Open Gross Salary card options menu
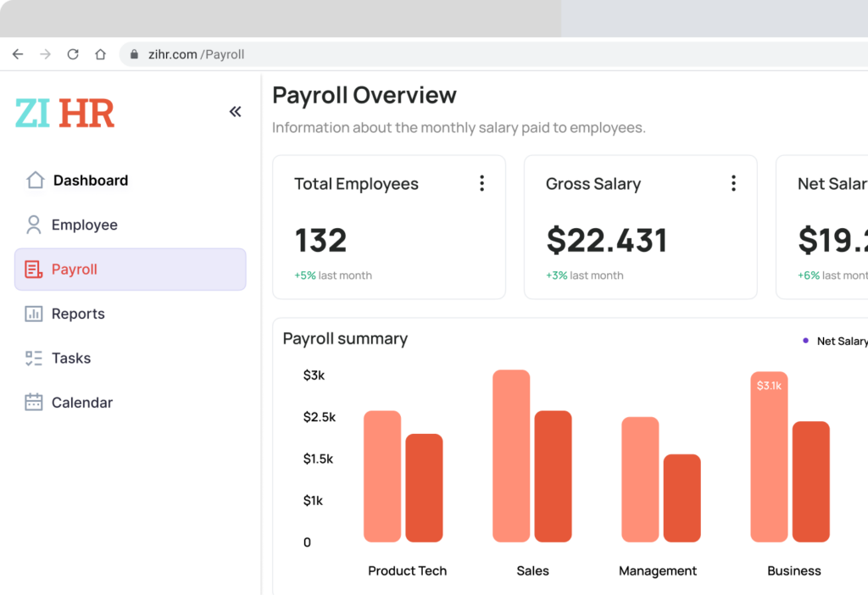This screenshot has height=595, width=868. tap(733, 183)
